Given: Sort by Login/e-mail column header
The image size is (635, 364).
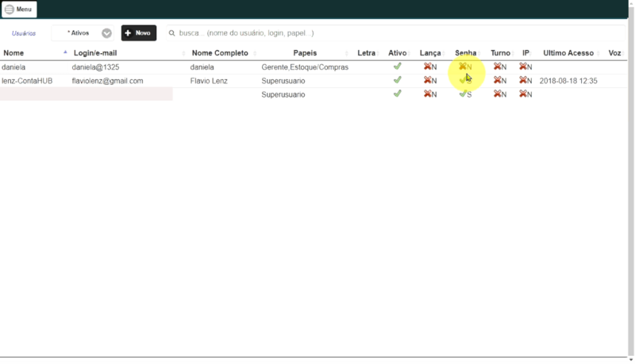Looking at the screenshot, I should [x=95, y=53].
